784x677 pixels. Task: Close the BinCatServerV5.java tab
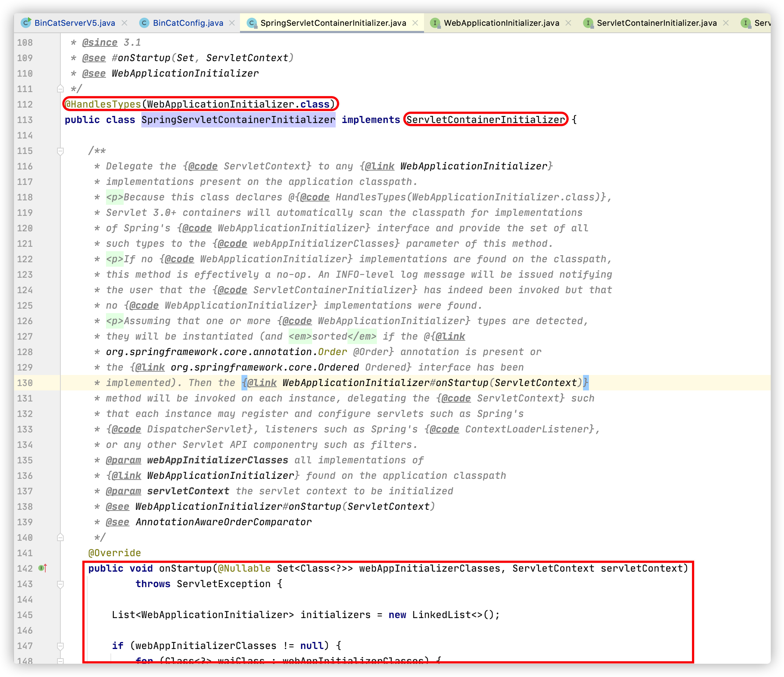click(x=124, y=23)
